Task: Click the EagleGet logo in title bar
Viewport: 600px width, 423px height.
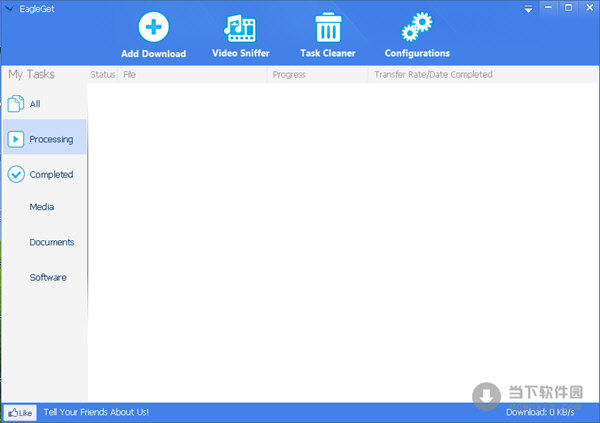Action: click(9, 8)
